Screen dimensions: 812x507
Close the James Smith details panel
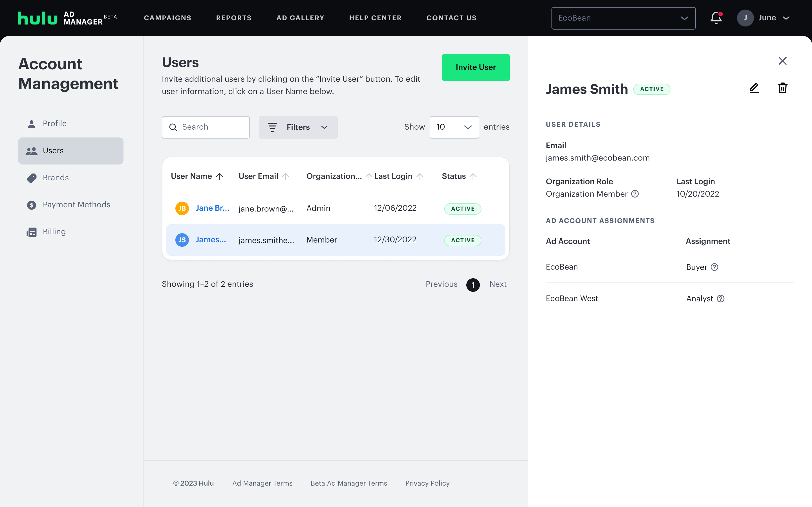782,61
